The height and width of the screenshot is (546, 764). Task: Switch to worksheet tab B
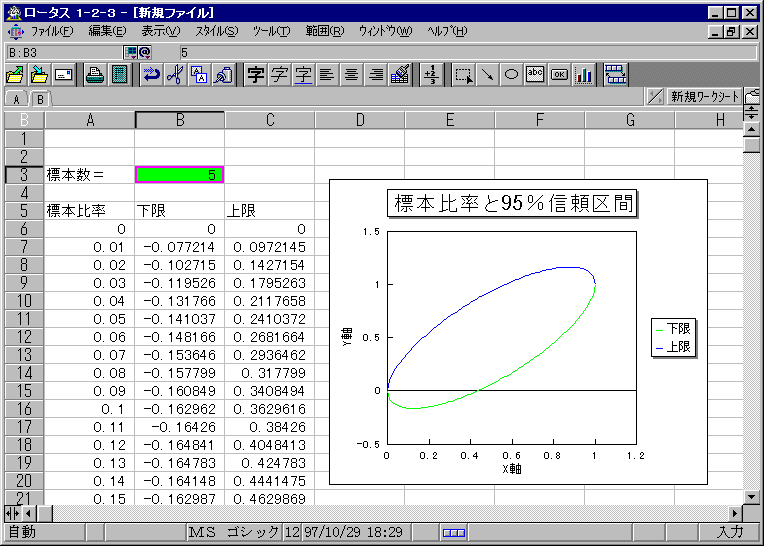40,99
